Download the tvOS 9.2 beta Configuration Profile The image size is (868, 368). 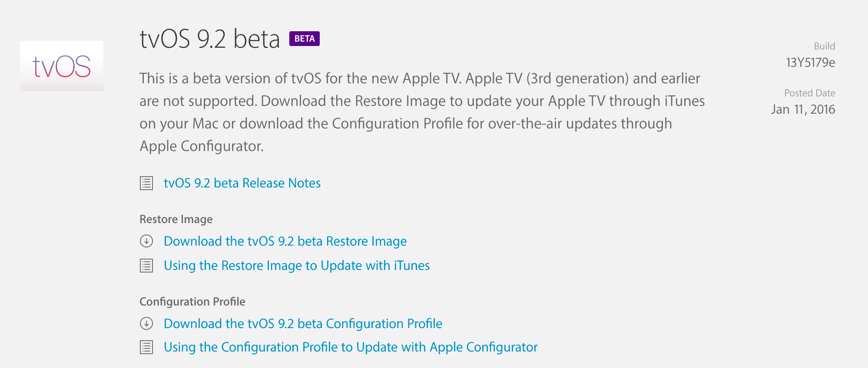[303, 323]
